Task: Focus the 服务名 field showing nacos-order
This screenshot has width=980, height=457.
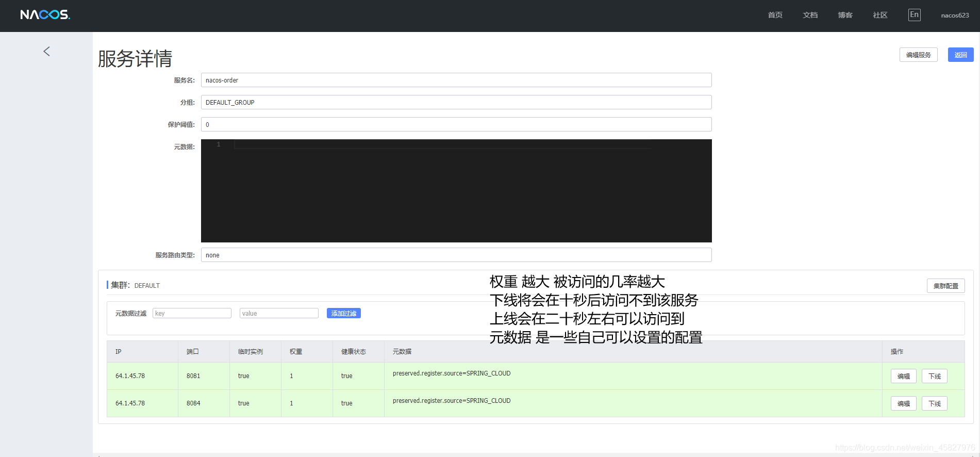Action: point(456,80)
